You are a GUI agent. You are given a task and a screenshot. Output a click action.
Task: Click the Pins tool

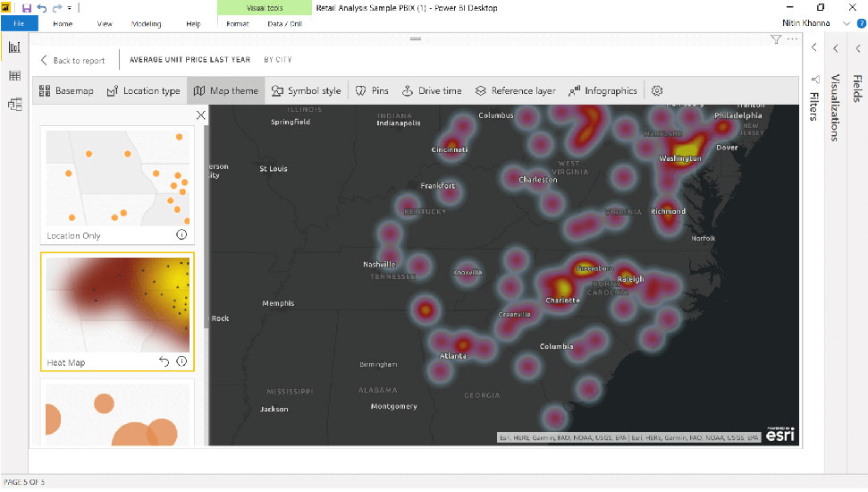click(372, 90)
